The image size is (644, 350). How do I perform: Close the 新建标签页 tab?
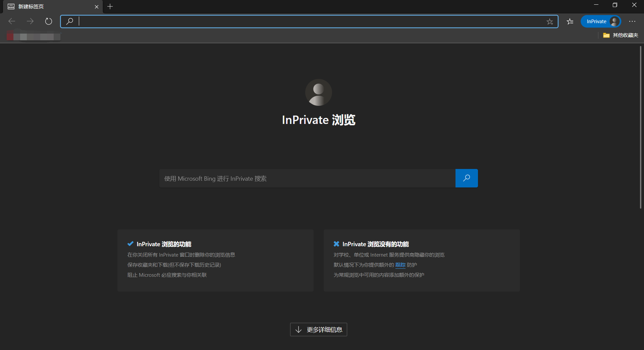pyautogui.click(x=97, y=7)
